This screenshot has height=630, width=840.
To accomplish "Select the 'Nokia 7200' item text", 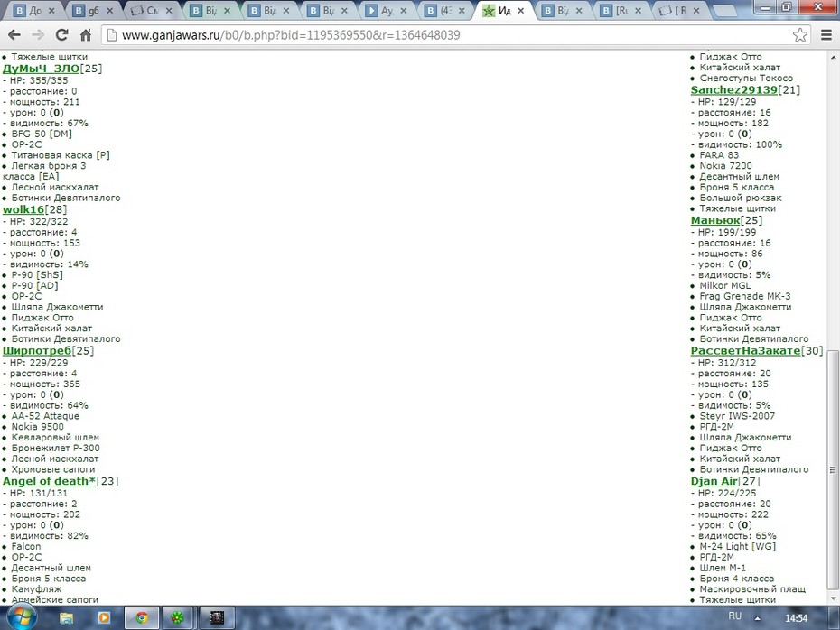I will click(x=726, y=166).
